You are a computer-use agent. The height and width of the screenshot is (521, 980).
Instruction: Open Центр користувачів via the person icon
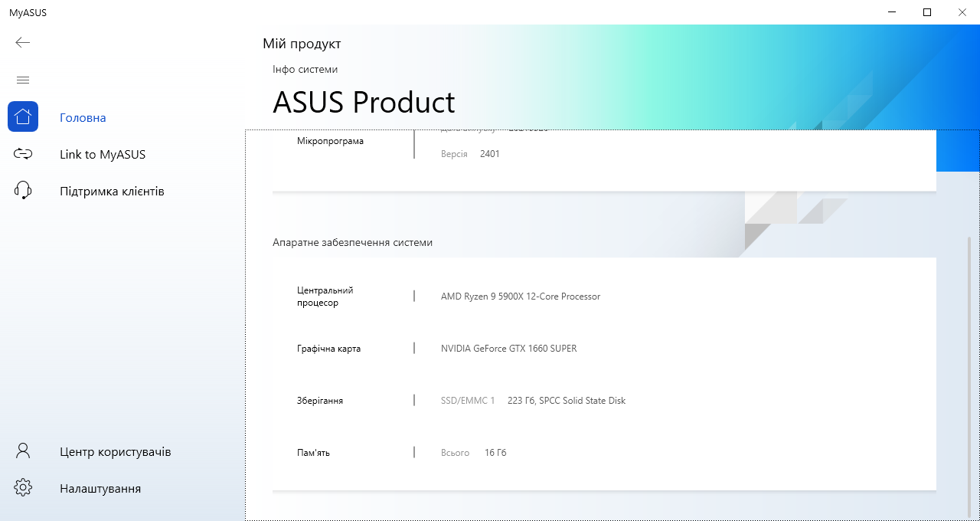coord(23,451)
